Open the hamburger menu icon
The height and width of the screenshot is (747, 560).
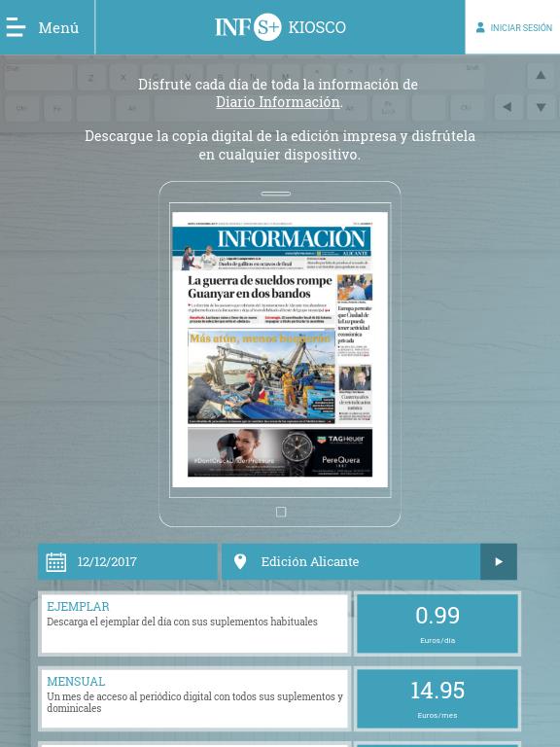click(16, 27)
